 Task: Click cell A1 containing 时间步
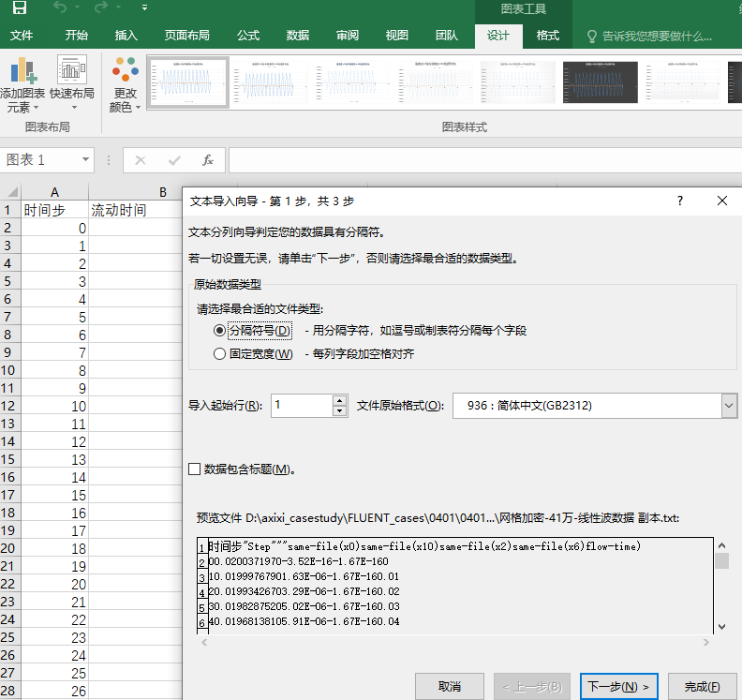point(54,210)
